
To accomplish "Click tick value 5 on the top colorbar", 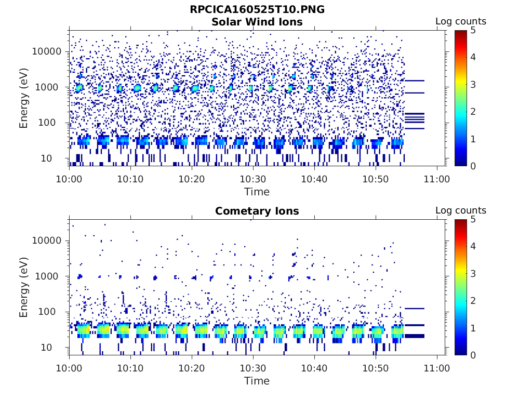I will [473, 30].
